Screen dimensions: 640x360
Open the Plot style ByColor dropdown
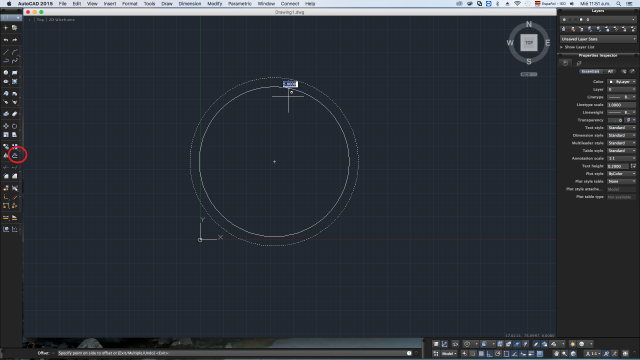point(622,174)
